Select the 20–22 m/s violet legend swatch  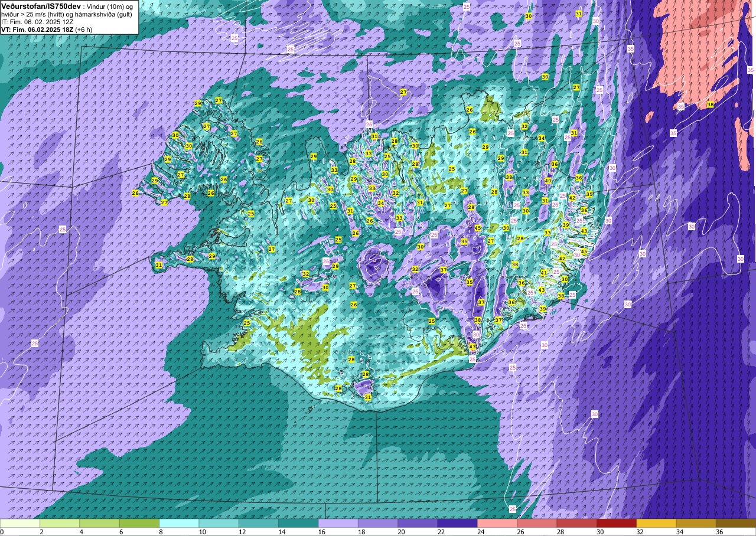pyautogui.click(x=418, y=523)
